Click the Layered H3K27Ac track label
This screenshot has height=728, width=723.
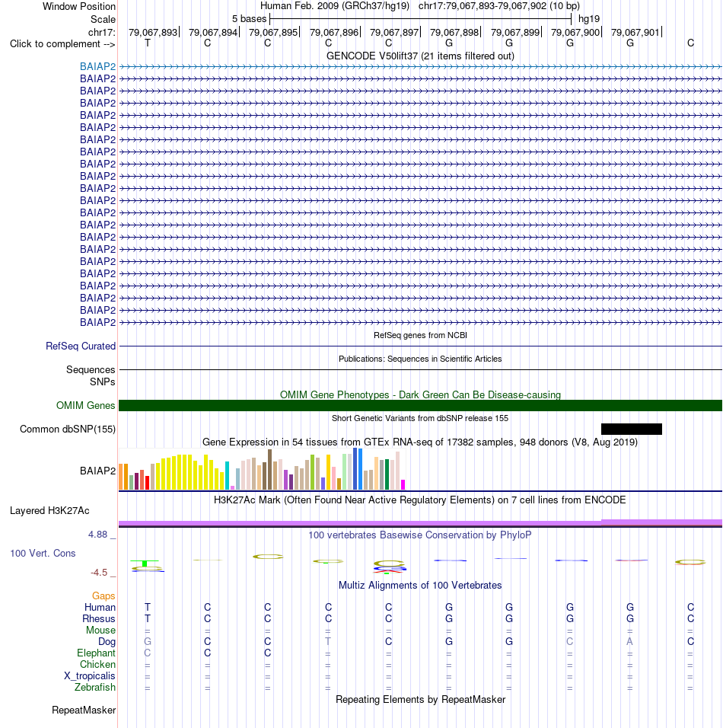pos(49,511)
